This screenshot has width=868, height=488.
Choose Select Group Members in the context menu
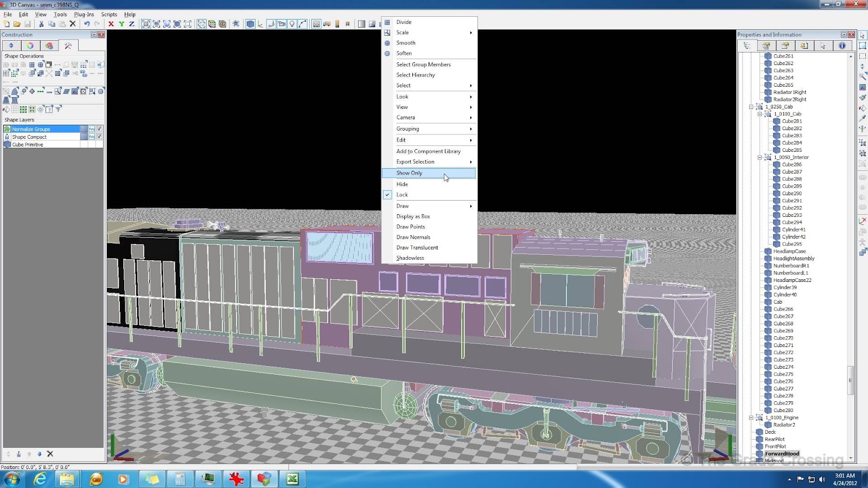[x=429, y=65]
